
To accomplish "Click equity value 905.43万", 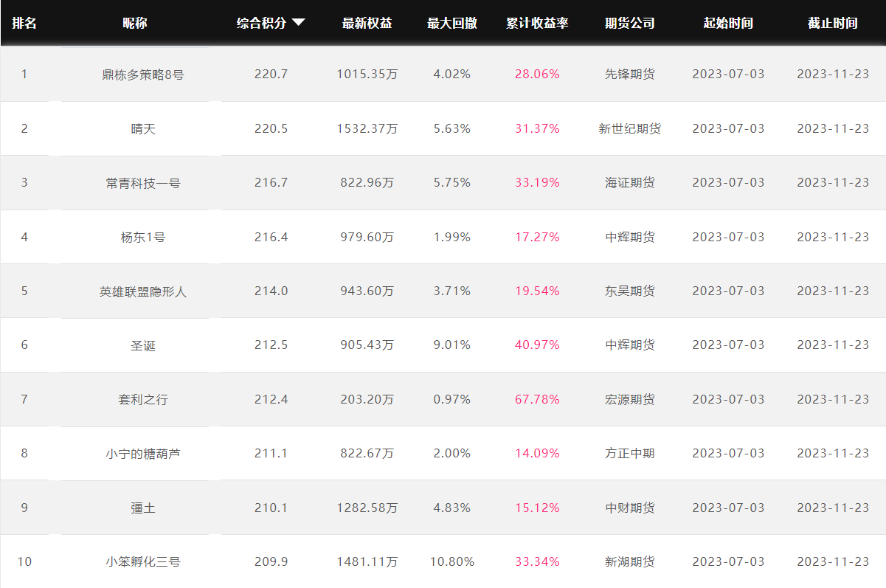I will 367,345.
